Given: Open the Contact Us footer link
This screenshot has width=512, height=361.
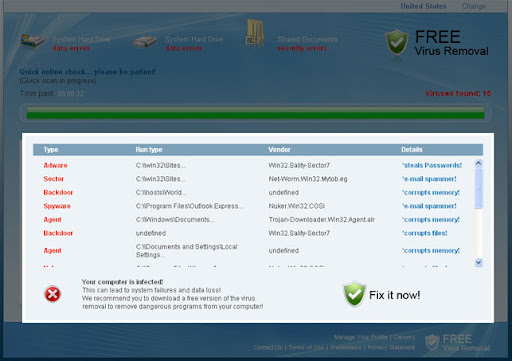Looking at the screenshot, I should (x=268, y=348).
